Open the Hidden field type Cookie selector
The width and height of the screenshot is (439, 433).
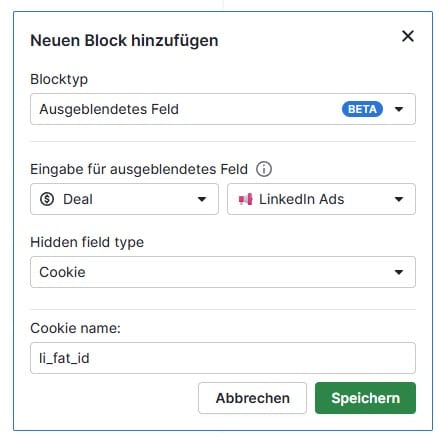[x=223, y=272]
